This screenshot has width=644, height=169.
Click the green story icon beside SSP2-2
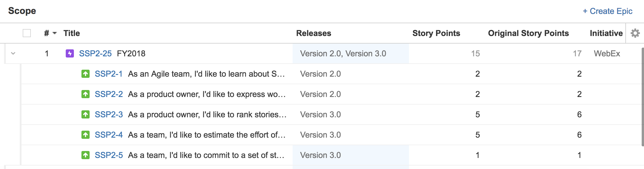coord(86,94)
